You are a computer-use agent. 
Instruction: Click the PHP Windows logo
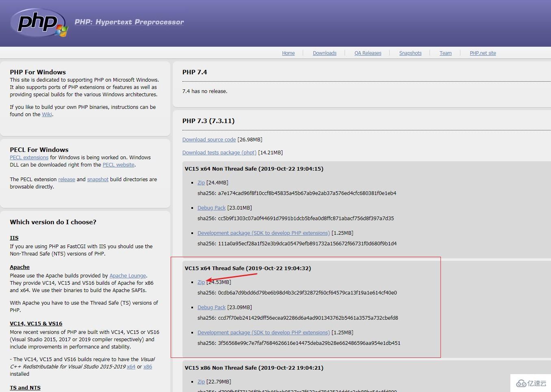[x=39, y=23]
